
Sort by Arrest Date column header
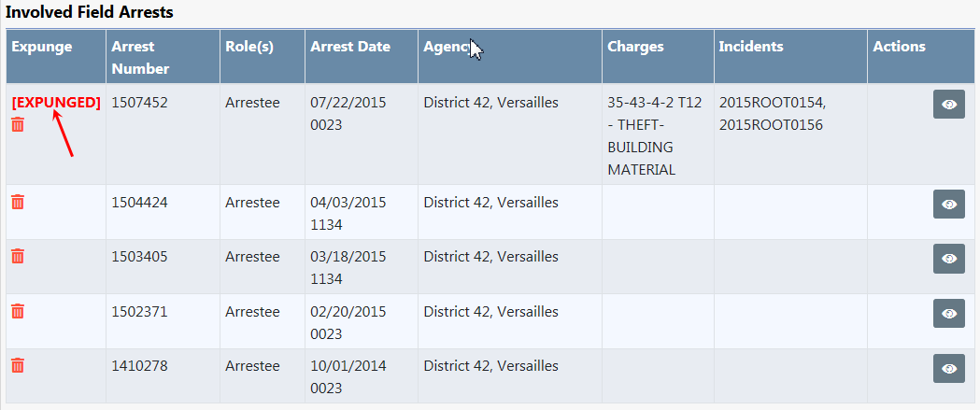pyautogui.click(x=350, y=47)
